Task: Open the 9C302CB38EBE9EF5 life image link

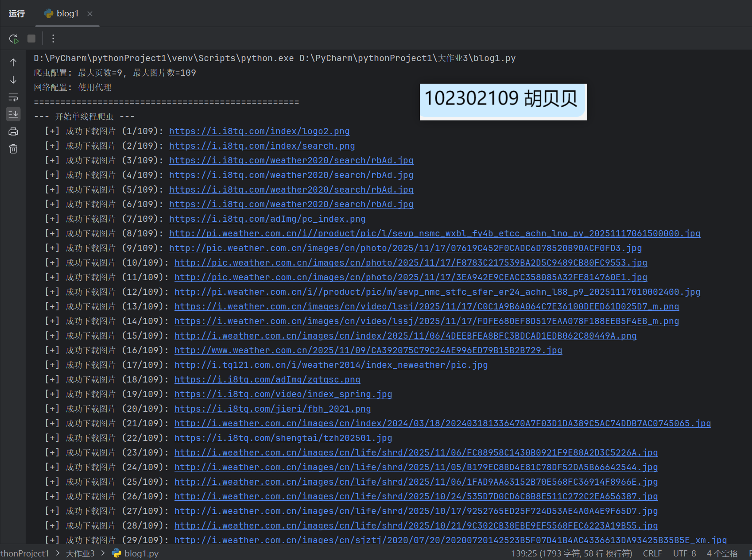Action: [x=416, y=526]
